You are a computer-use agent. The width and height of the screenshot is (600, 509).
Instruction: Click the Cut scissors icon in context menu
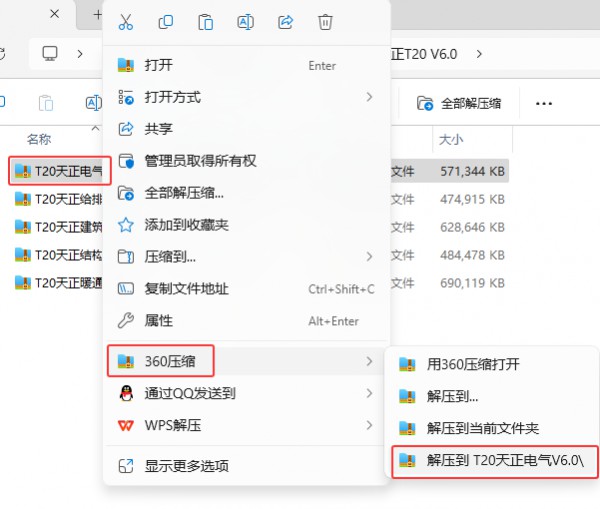126,22
